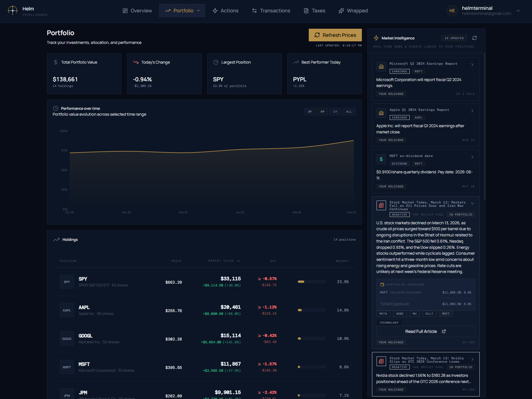The image size is (532, 399).
Task: Select the 6M time range
Action: tap(323, 112)
